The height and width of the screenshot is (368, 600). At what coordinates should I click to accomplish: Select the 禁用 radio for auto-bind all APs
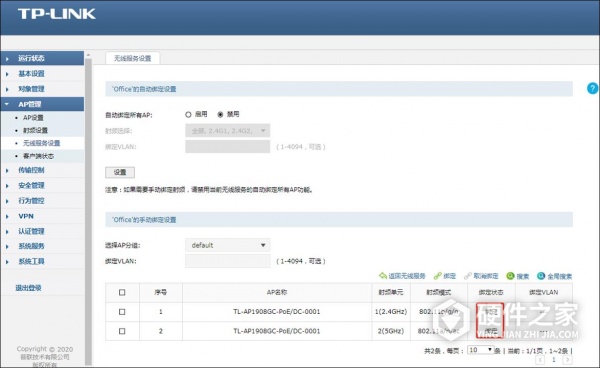[x=220, y=114]
